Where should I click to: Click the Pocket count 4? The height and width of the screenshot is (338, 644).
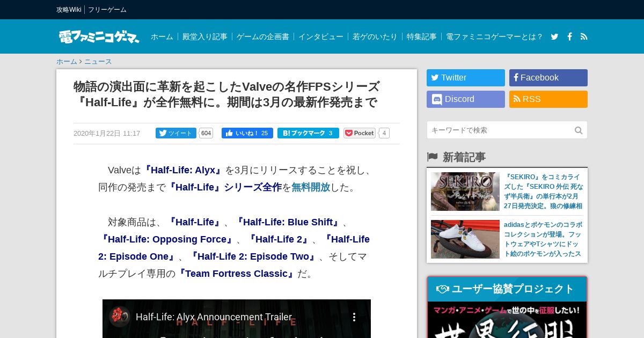pos(384,133)
